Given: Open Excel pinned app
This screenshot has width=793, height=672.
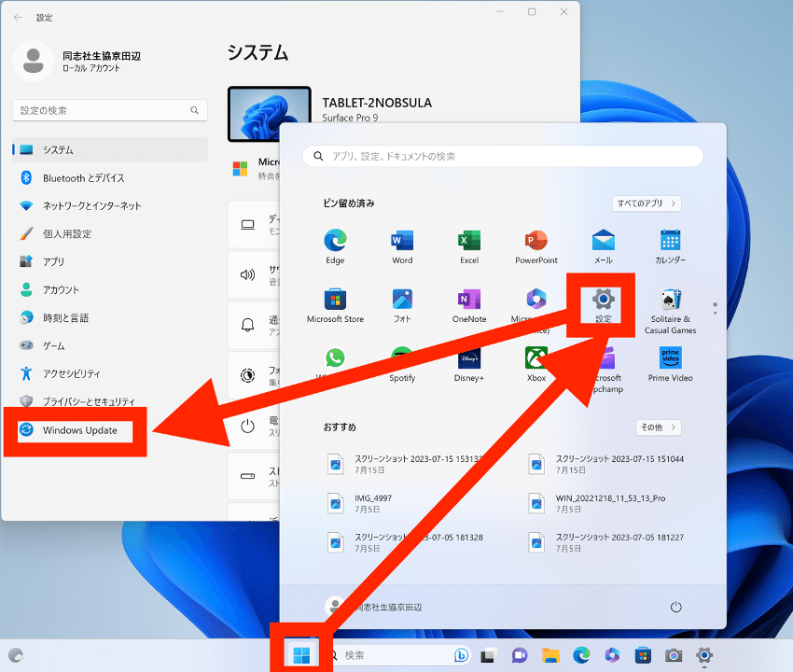Looking at the screenshot, I should [x=469, y=246].
